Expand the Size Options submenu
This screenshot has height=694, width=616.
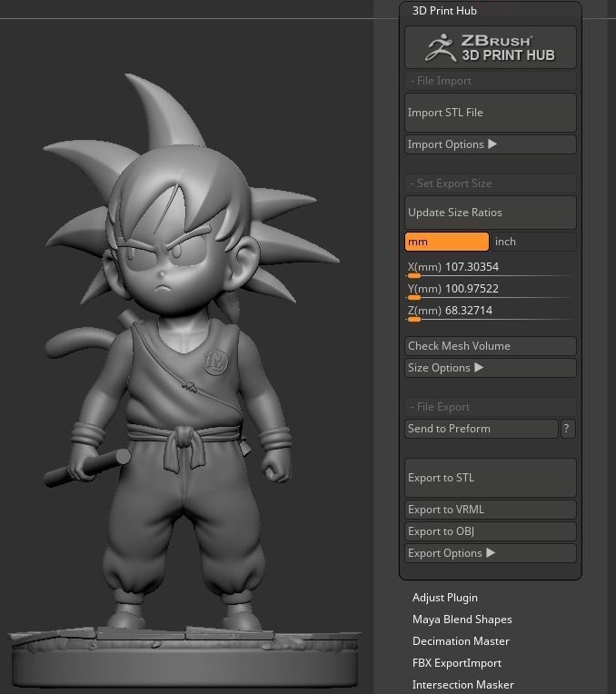coord(491,368)
